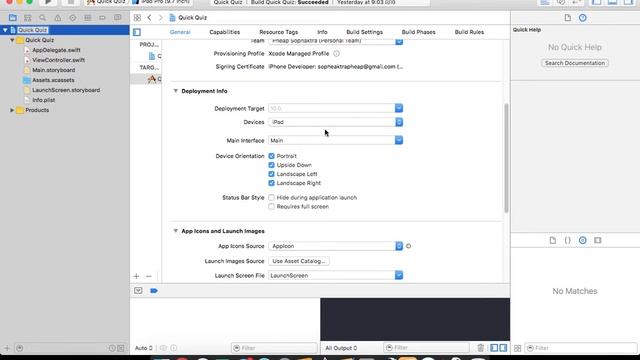Click the remove target minus icon

(x=149, y=276)
